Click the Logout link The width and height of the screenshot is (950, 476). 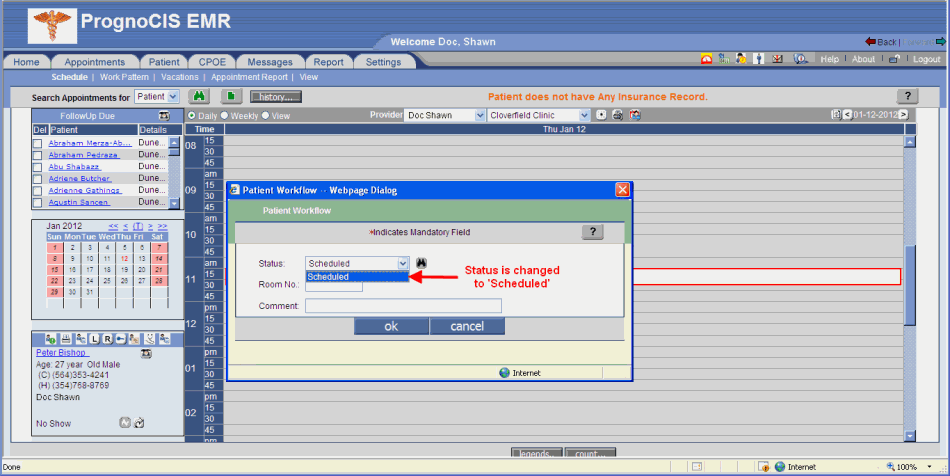tap(927, 59)
